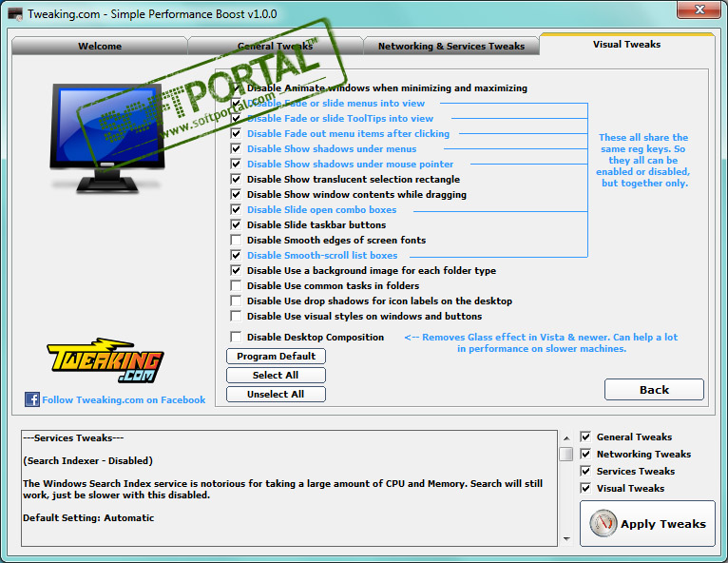728x563 pixels.
Task: Toggle Disable Use a background image checkbox
Action: (236, 270)
